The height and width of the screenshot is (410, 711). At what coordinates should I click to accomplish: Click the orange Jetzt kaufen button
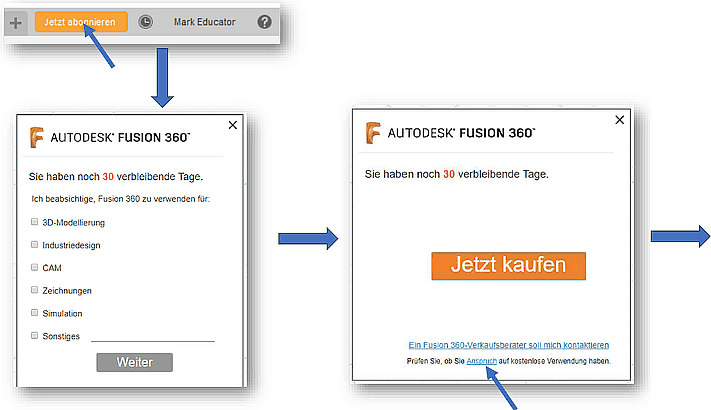[508, 266]
